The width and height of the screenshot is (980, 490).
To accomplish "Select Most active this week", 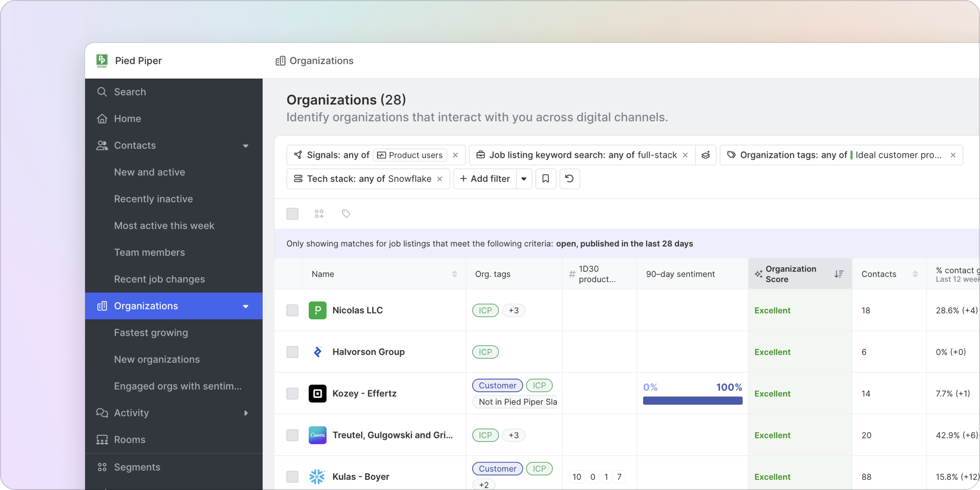I will point(164,226).
